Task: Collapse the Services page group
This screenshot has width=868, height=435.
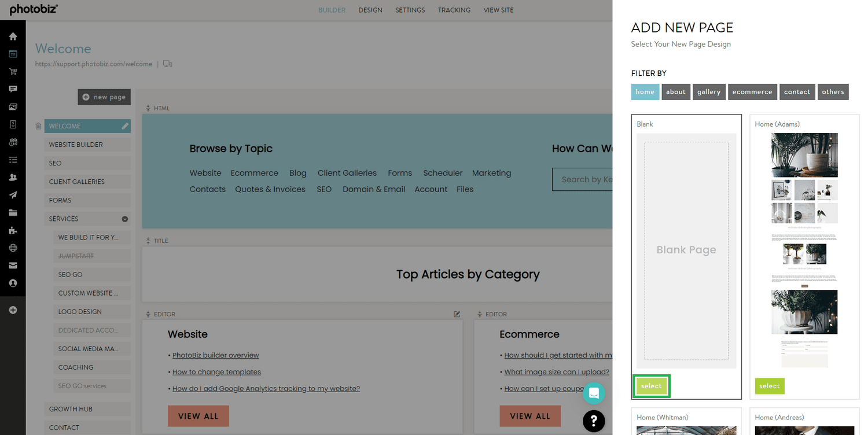Action: [124, 219]
